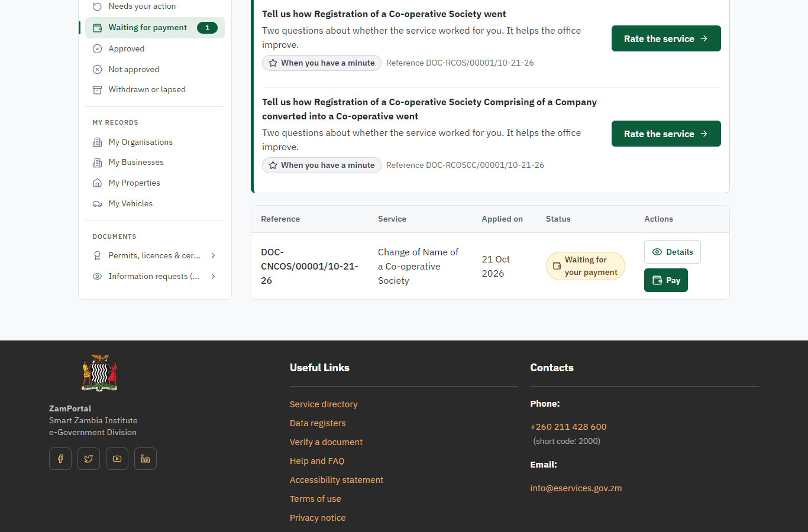This screenshot has width=808, height=532.
Task: Open Accessibility statement link
Action: pyautogui.click(x=337, y=480)
